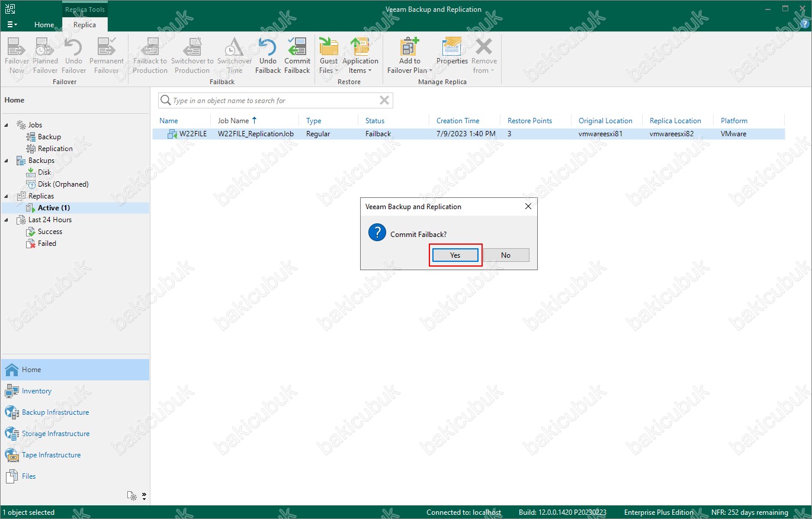Collapse the Last 24 Hours node
812x519 pixels.
click(x=7, y=220)
